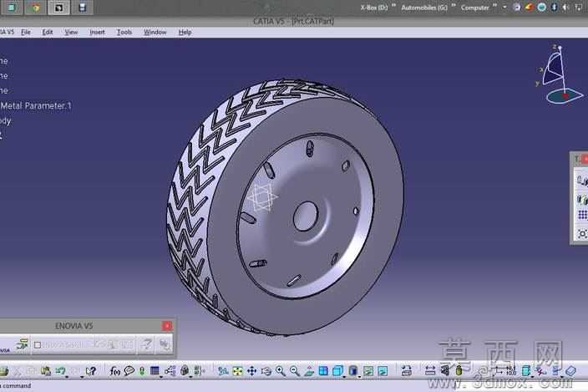588x392 pixels.
Task: Open the Help menu
Action: [185, 33]
